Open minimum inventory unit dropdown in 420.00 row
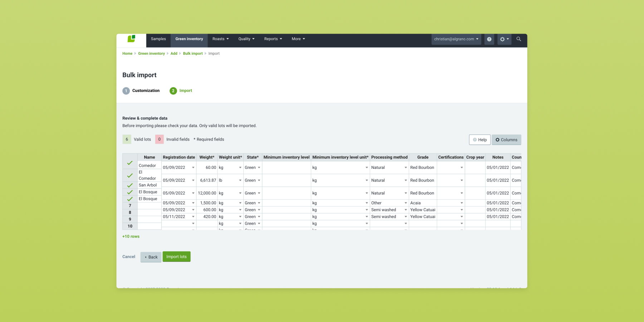644x322 pixels. 367,217
